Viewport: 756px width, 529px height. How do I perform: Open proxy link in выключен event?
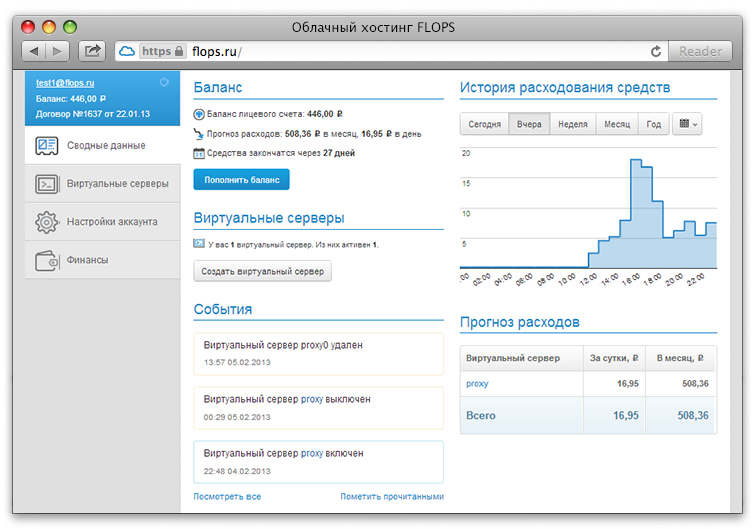click(311, 399)
